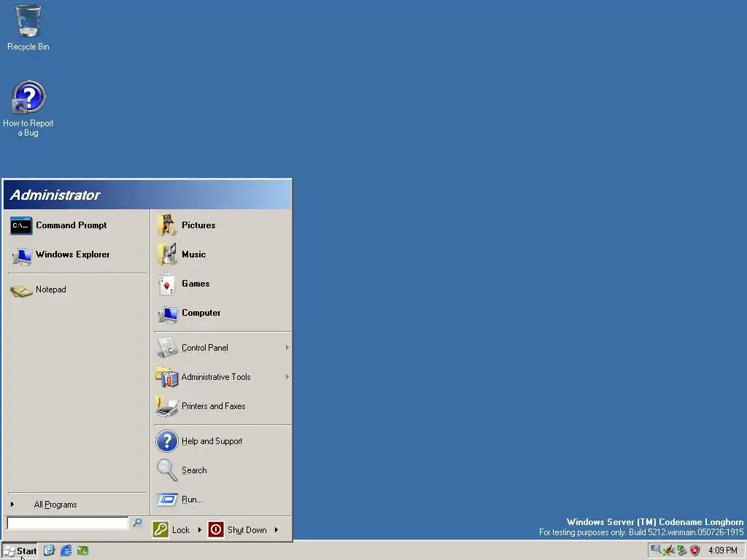Click into the Start menu search box

pyautogui.click(x=68, y=524)
